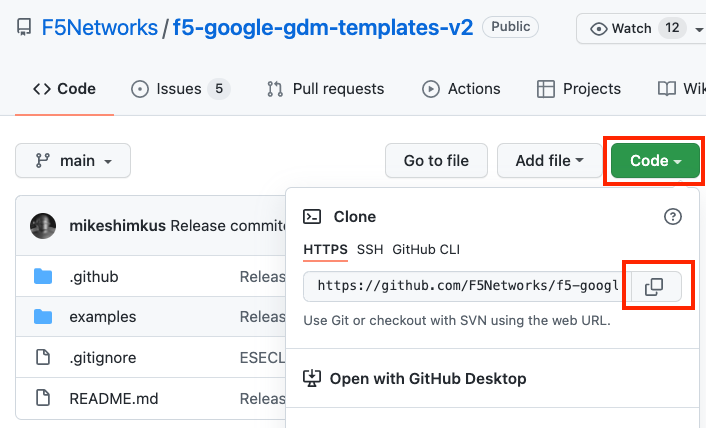Click the repository book icon beside F5Networks

23,28
